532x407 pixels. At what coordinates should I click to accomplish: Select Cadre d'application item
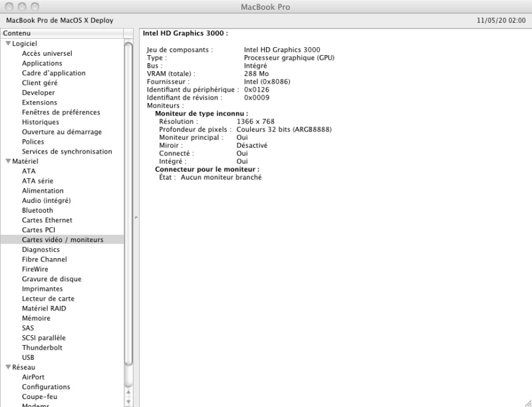tap(54, 73)
